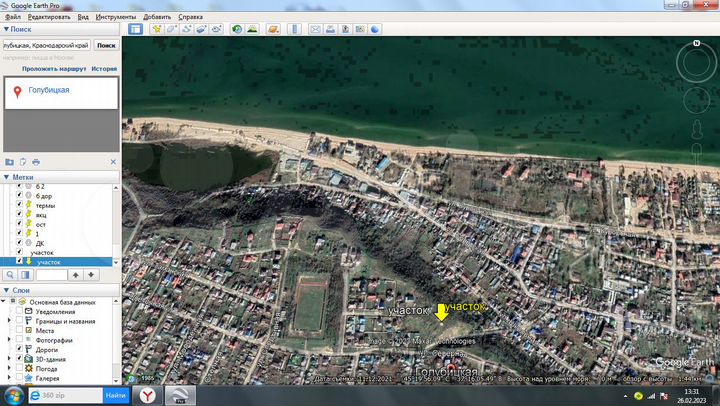Viewport: 720px width, 406px height.
Task: Click the Голубицкая search result
Action: point(48,90)
